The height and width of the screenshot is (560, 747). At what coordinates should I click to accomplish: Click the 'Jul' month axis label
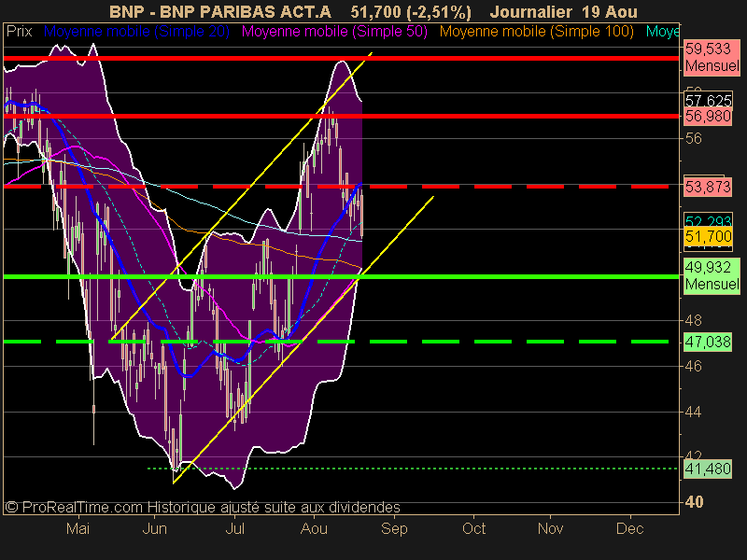(235, 528)
